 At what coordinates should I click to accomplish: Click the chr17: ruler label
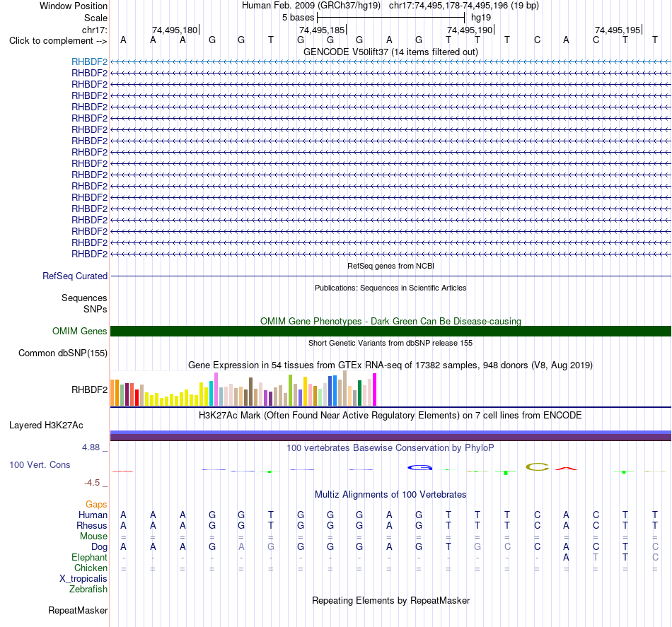pyautogui.click(x=94, y=30)
